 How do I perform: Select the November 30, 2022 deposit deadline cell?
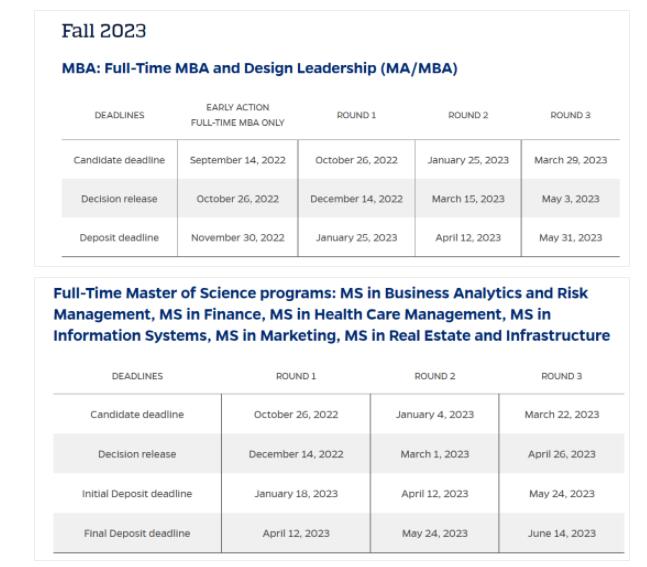tap(237, 238)
